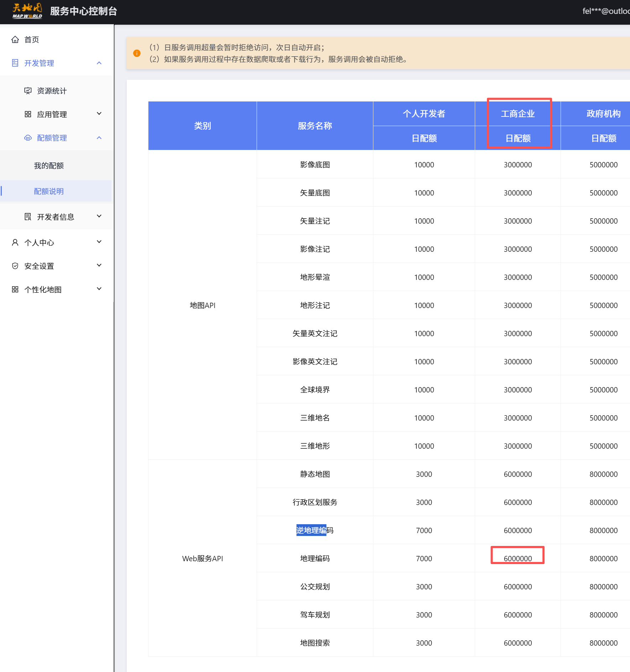
Task: Click 地图搜索 government quota 8000000
Action: coord(604,643)
